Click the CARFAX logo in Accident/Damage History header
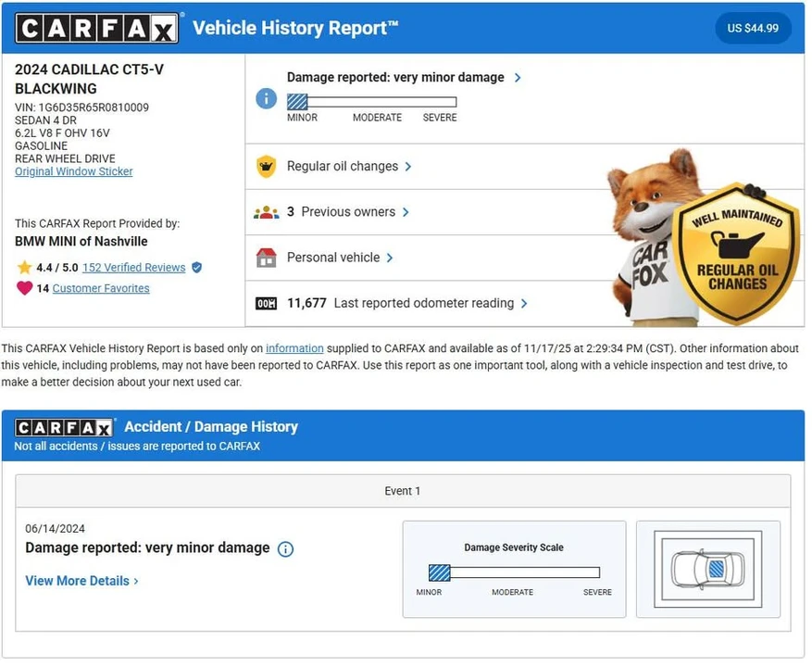The width and height of the screenshot is (812, 667). tap(65, 429)
